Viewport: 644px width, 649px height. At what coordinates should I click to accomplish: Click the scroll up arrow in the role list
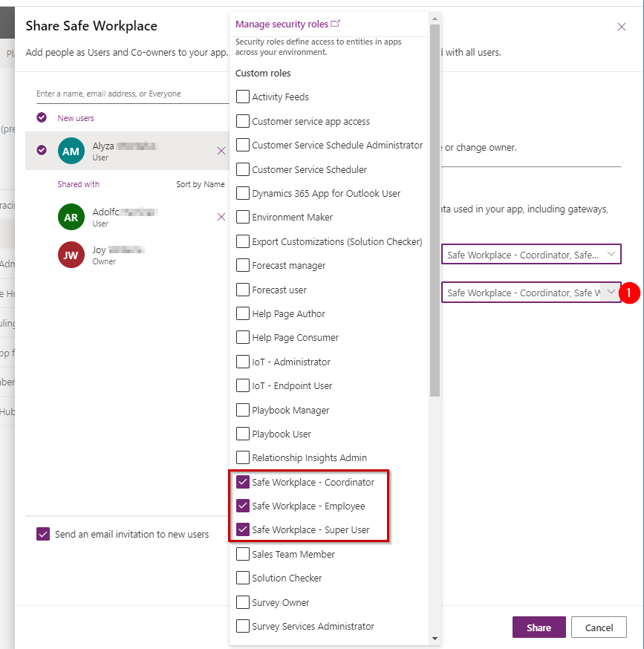click(x=435, y=19)
